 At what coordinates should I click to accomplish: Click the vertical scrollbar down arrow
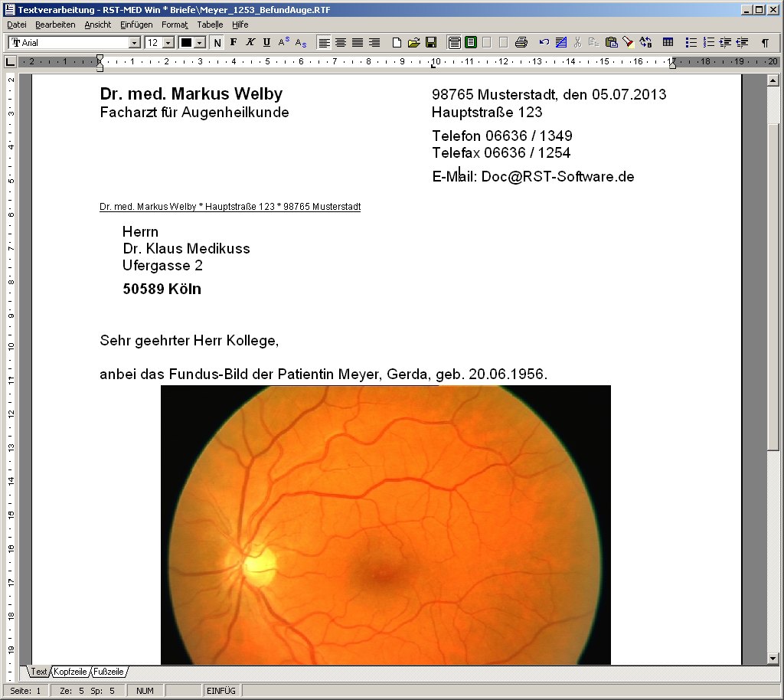[773, 659]
